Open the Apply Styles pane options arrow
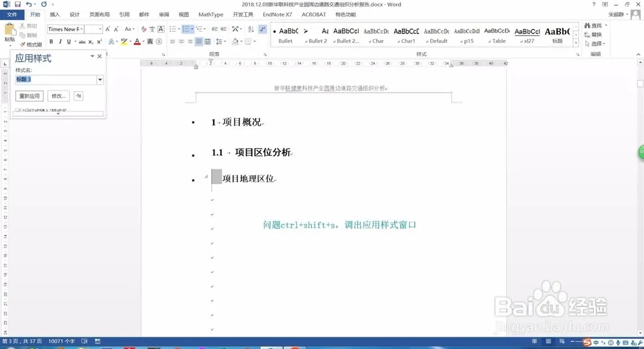The height and width of the screenshot is (349, 644). pos(92,56)
